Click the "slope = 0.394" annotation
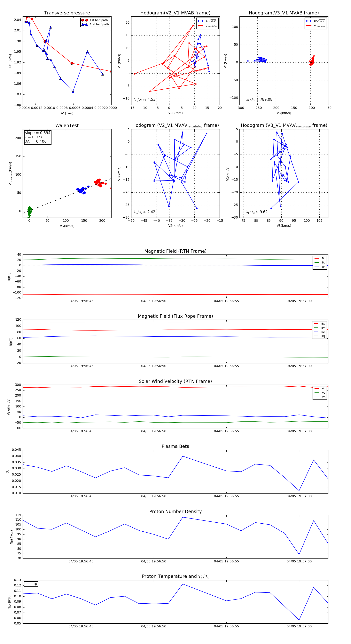Image resolution: width=351 pixels, height=644 pixels. pos(37,133)
